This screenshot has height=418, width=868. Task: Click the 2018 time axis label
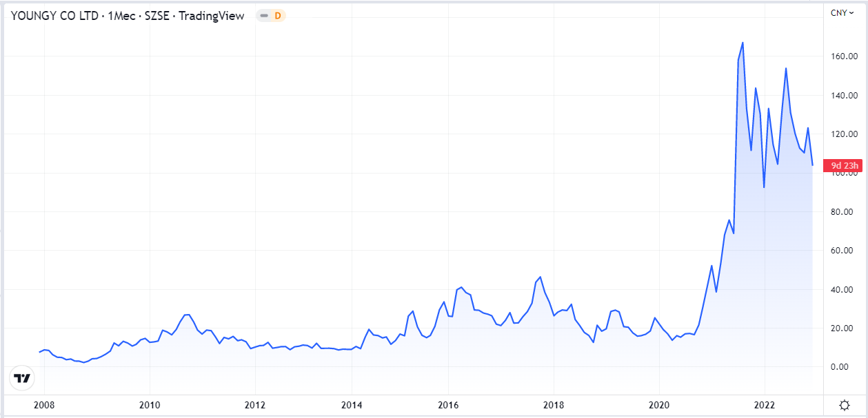[554, 405]
